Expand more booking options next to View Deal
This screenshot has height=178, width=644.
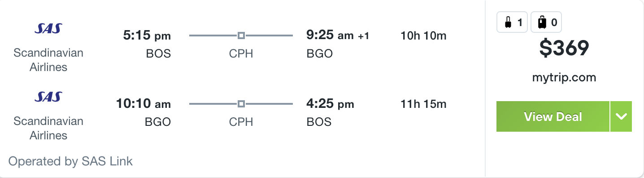(621, 116)
